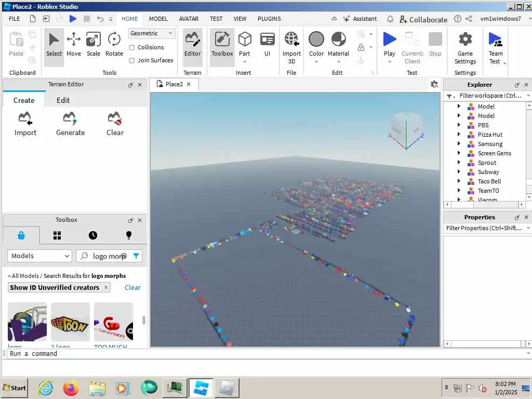Click the share icon
The width and height of the screenshot is (532, 399).
tap(469, 19)
